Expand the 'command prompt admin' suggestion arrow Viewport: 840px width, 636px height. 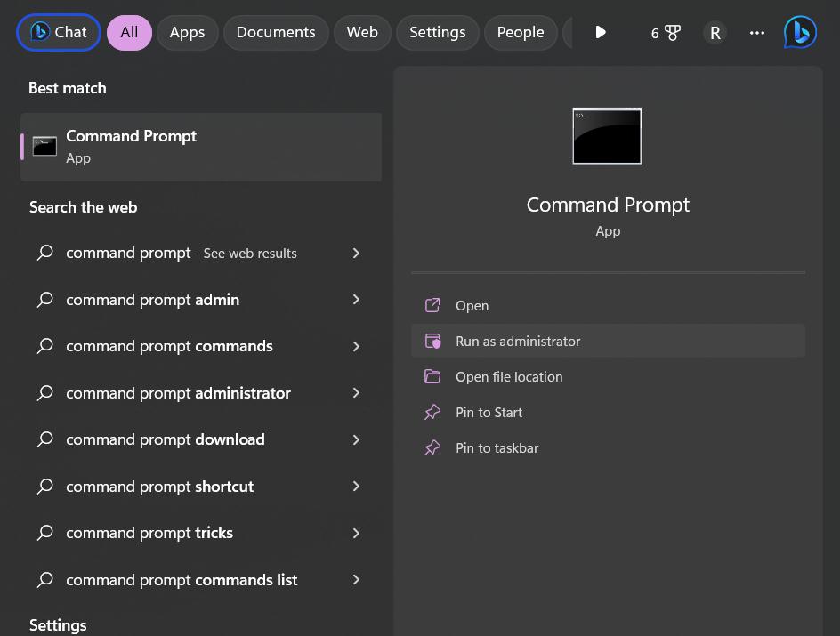[x=356, y=300]
